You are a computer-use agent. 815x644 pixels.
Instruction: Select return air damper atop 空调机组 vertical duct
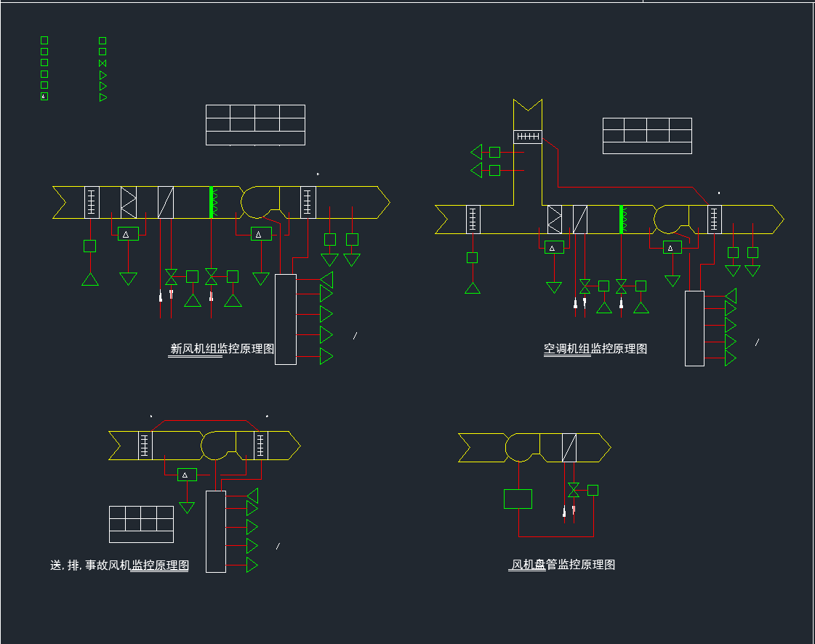click(x=528, y=136)
